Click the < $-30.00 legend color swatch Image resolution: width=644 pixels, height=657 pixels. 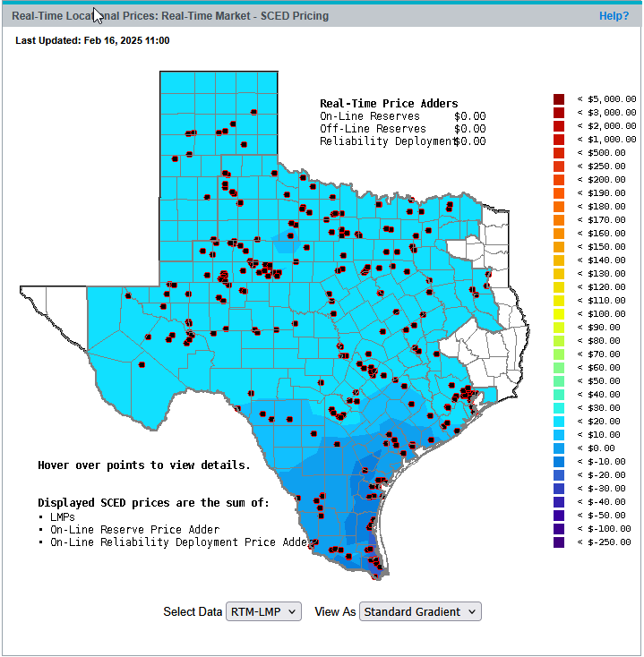[559, 488]
